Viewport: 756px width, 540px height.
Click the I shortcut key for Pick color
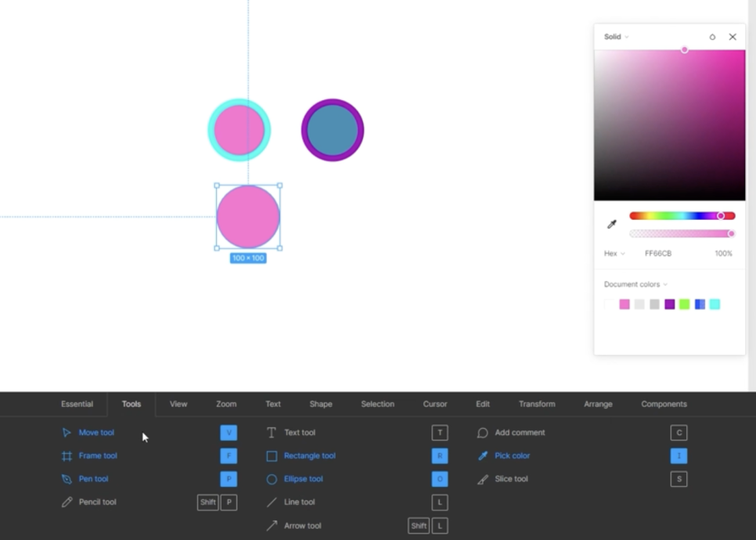[x=679, y=455]
